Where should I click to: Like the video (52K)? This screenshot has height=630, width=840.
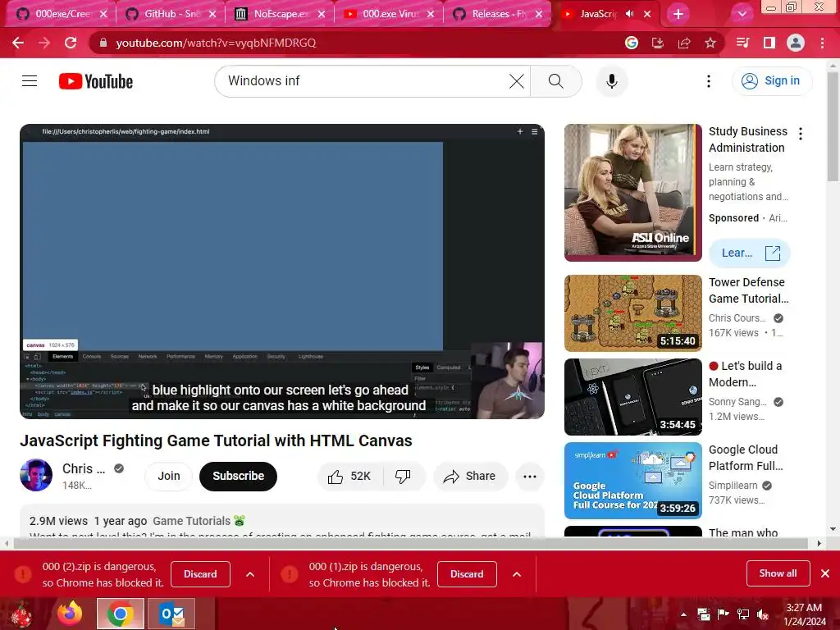pos(351,477)
